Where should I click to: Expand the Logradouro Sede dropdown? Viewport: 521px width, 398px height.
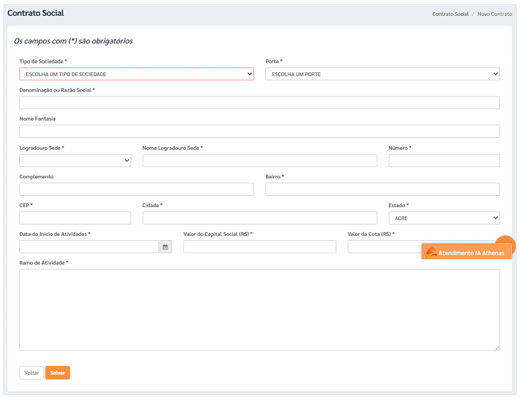(x=75, y=160)
